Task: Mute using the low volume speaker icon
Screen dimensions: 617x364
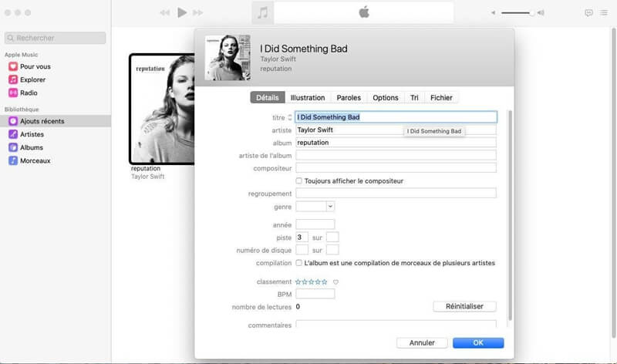Action: pos(493,13)
